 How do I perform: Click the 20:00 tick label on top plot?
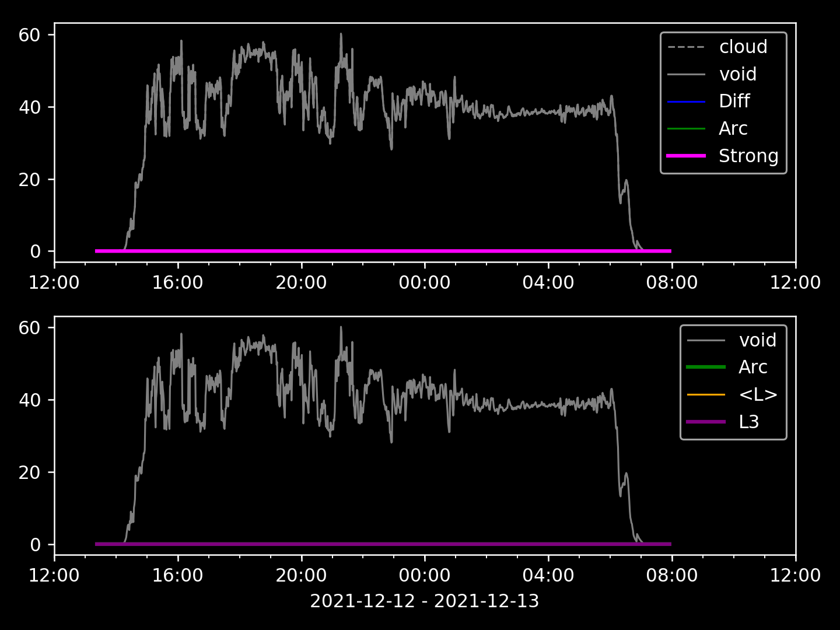[301, 283]
